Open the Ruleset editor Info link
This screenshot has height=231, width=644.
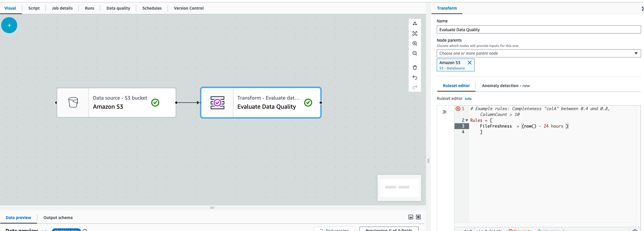pos(468,99)
